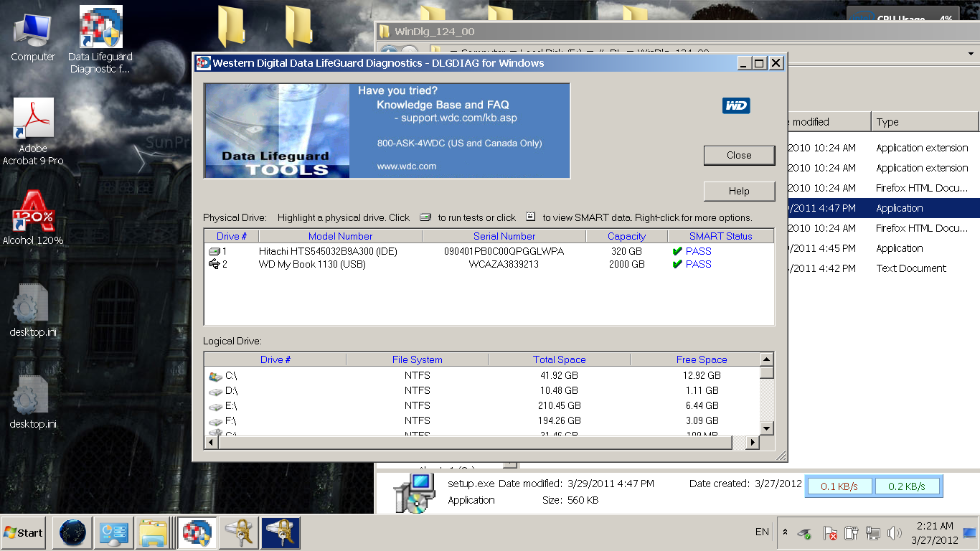Click the Close button in the diagnostics dialog
Viewport: 980px width, 551px height.
point(739,155)
